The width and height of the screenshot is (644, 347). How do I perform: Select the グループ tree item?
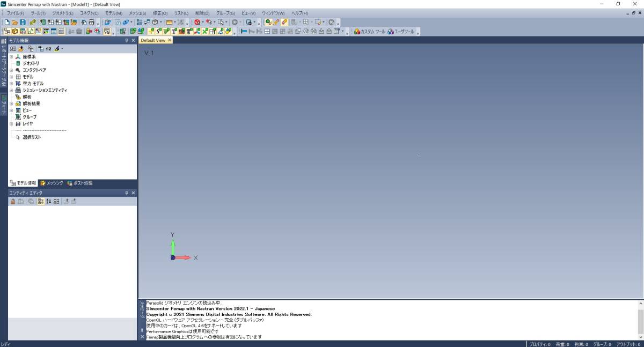[30, 117]
